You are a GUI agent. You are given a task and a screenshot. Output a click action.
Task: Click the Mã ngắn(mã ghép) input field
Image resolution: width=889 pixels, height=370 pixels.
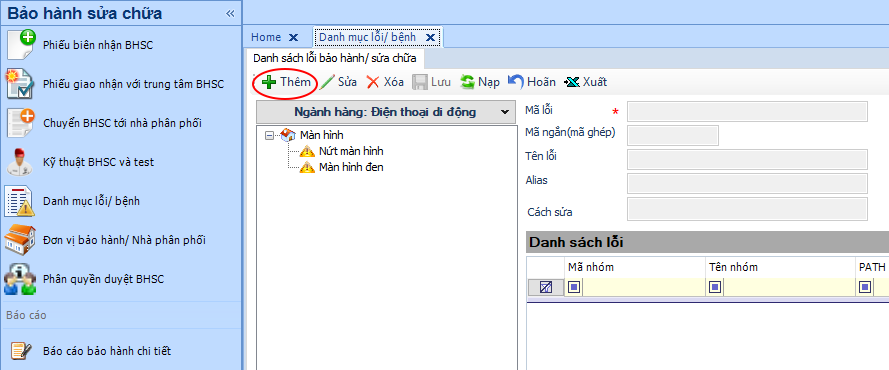pos(672,135)
